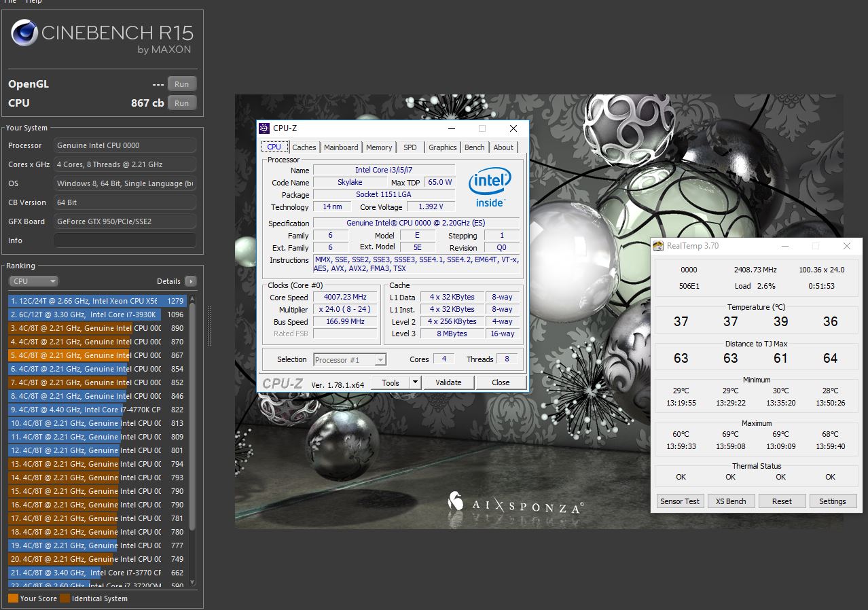Open the Memory tab in CPU-Z

click(379, 147)
